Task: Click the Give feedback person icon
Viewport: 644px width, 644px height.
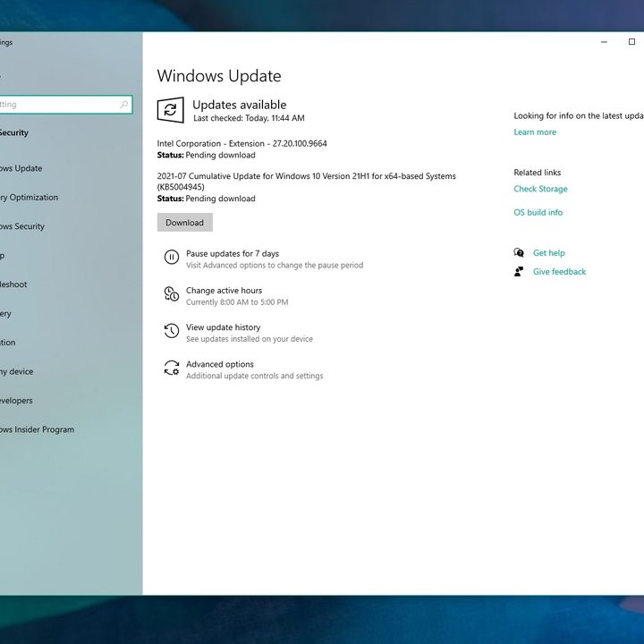Action: pyautogui.click(x=519, y=272)
